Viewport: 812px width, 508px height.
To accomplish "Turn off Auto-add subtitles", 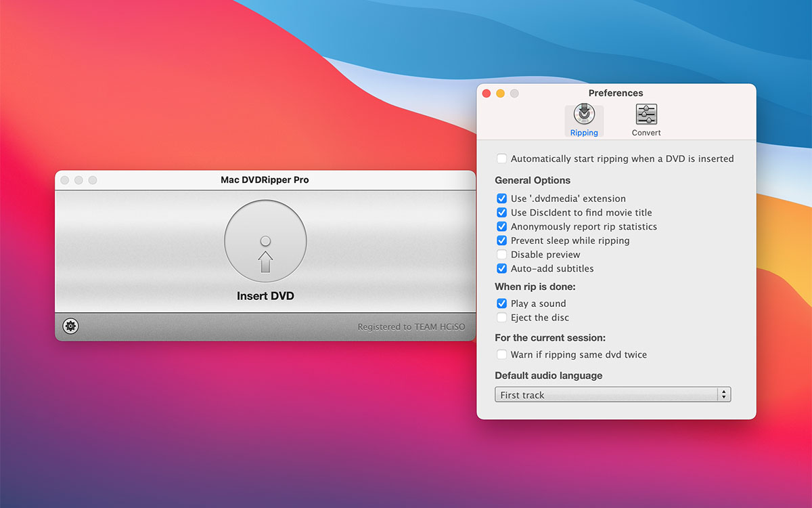I will pyautogui.click(x=501, y=268).
